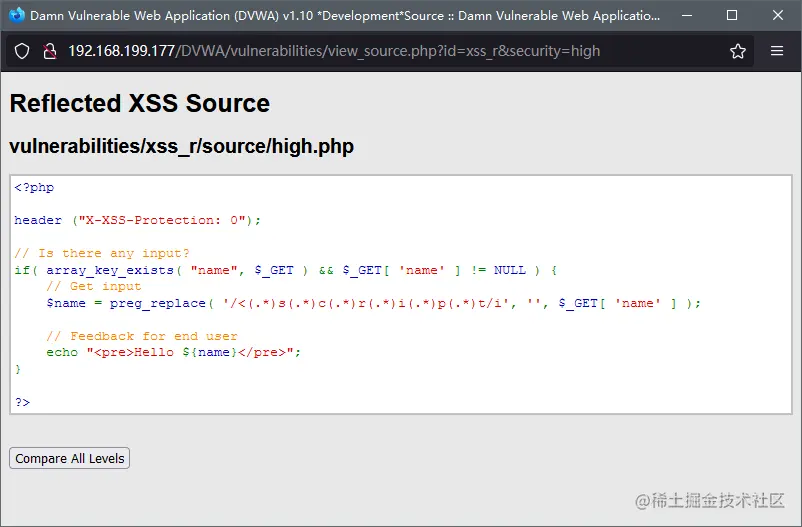Screen dimensions: 802x527
Task: Open the hamburger application menu
Action: click(x=777, y=51)
